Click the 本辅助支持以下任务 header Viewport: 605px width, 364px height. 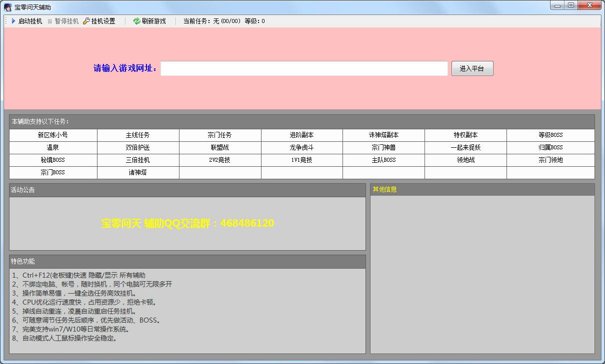[302, 122]
